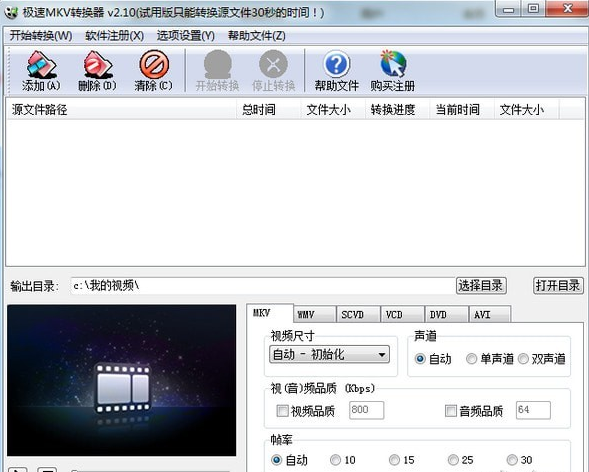Click the 当前时间 column header

pyautogui.click(x=462, y=110)
